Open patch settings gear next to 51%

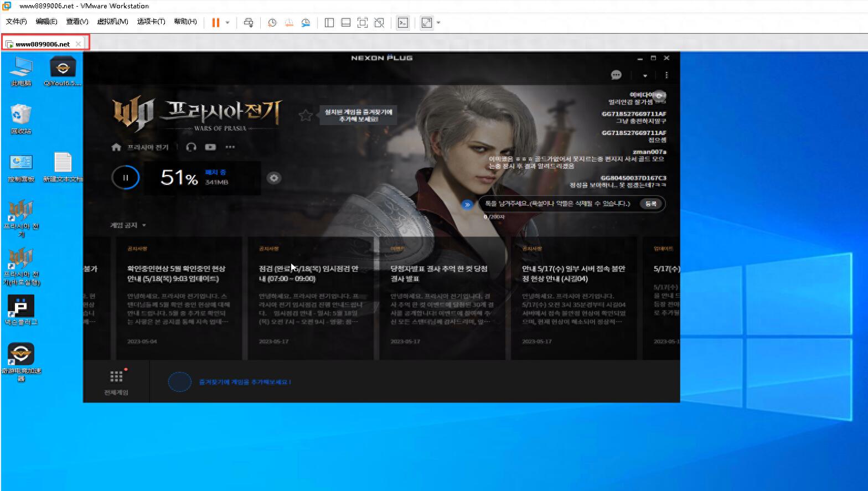pos(273,178)
